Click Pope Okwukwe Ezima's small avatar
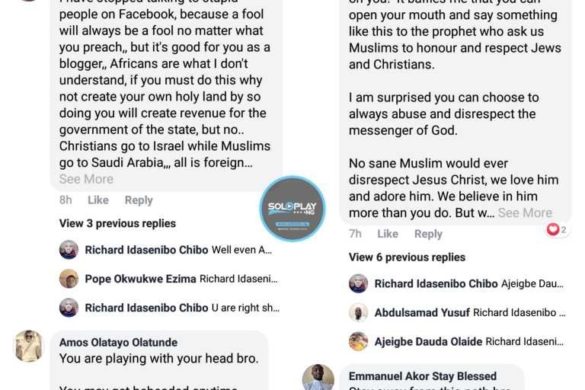Image resolution: width=585 pixels, height=390 pixels. point(69,278)
